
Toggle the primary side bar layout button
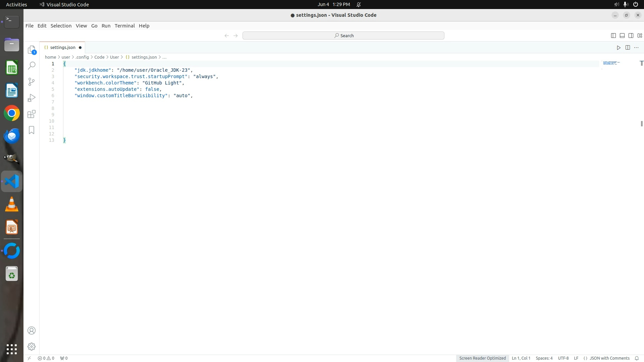tap(613, 36)
